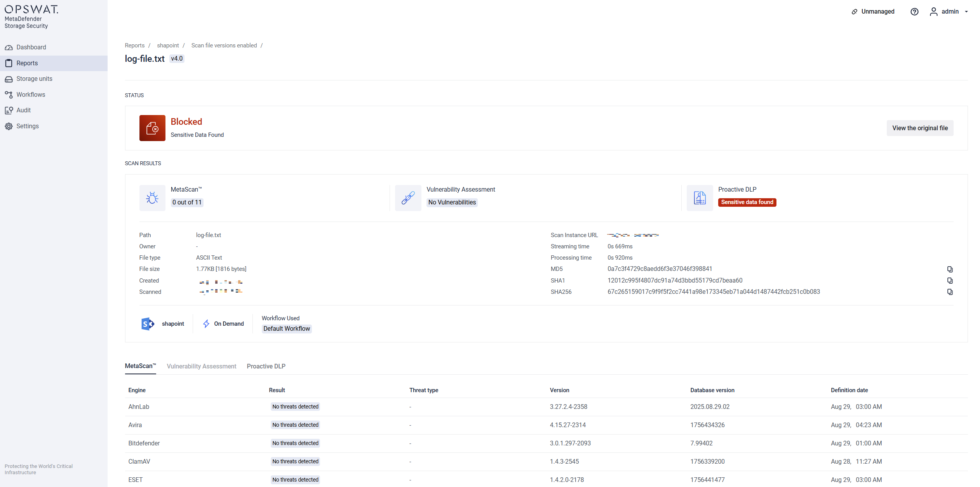Viewport: 980px width, 487px height.
Task: Click the SharePoint storage icon
Action: click(148, 324)
